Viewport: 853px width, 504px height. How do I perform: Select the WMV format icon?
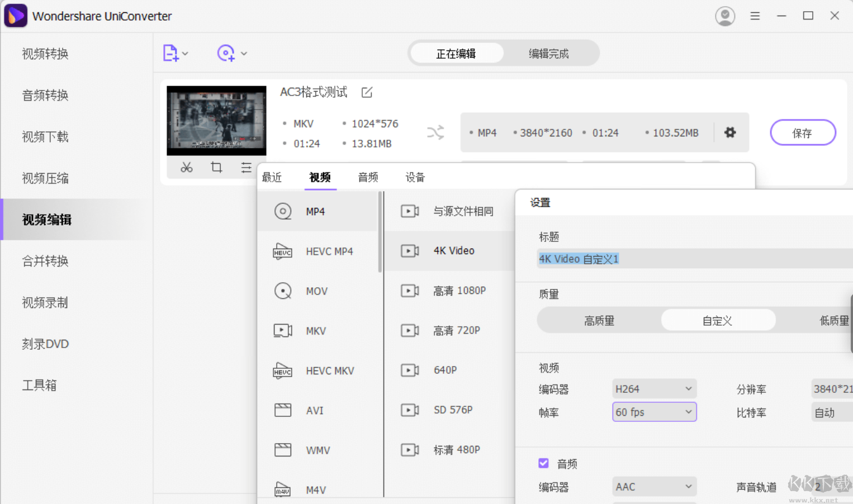283,450
